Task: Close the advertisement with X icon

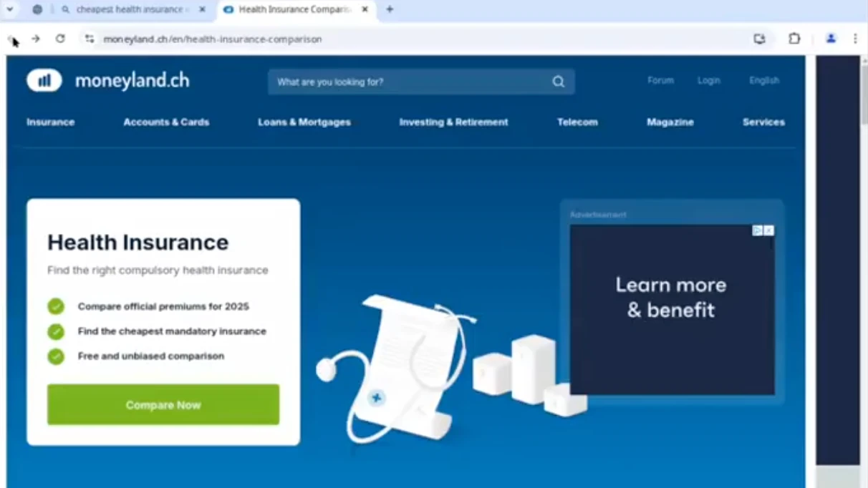Action: [x=768, y=230]
